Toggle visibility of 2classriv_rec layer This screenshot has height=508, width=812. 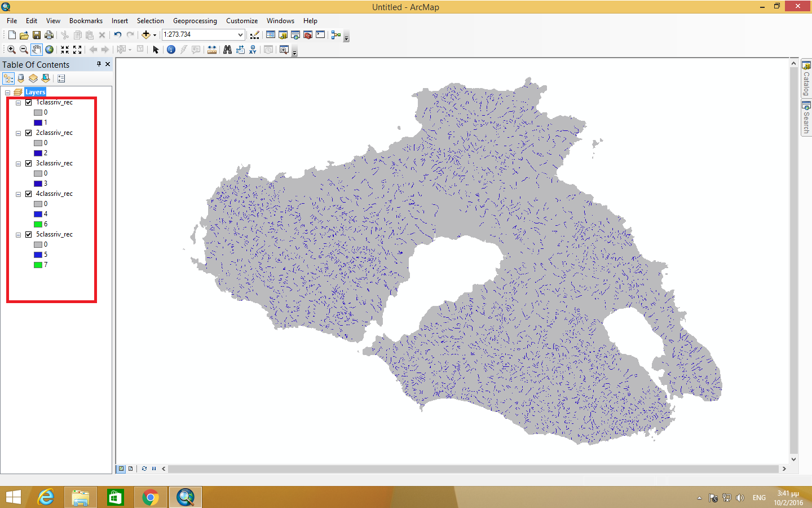pos(28,133)
